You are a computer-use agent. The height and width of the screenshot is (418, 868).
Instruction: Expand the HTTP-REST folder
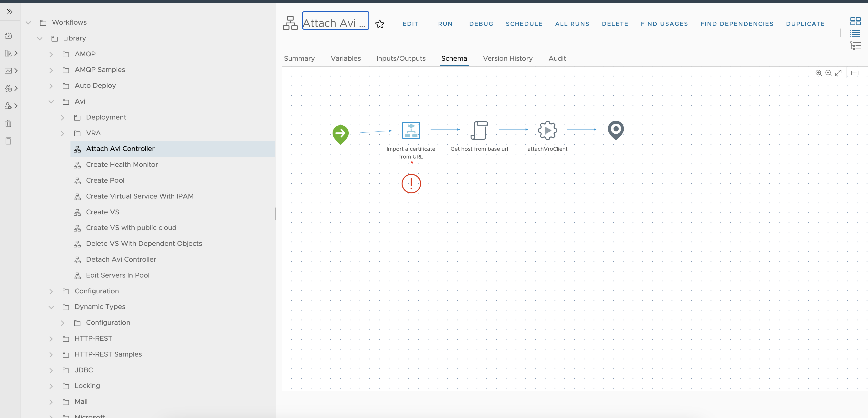coord(51,339)
